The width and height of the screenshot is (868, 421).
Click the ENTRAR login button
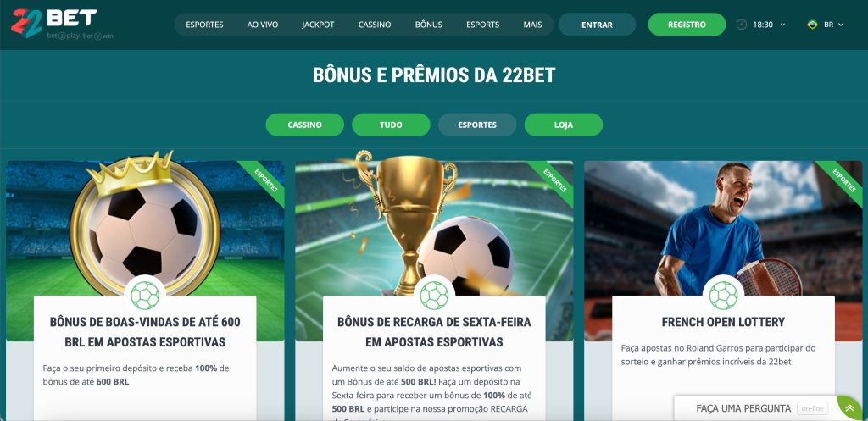[x=597, y=25]
